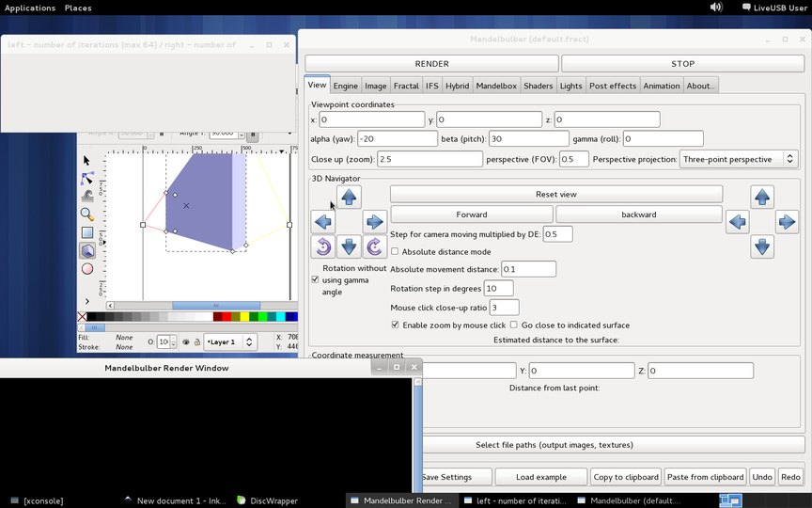
Task: Open the Perspective projection dropdown
Action: (739, 160)
